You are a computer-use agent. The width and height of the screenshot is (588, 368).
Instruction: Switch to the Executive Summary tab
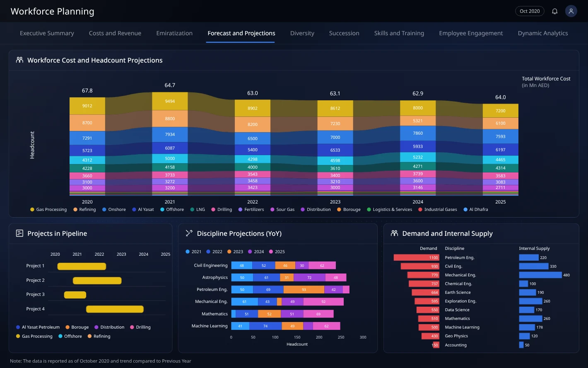point(47,33)
